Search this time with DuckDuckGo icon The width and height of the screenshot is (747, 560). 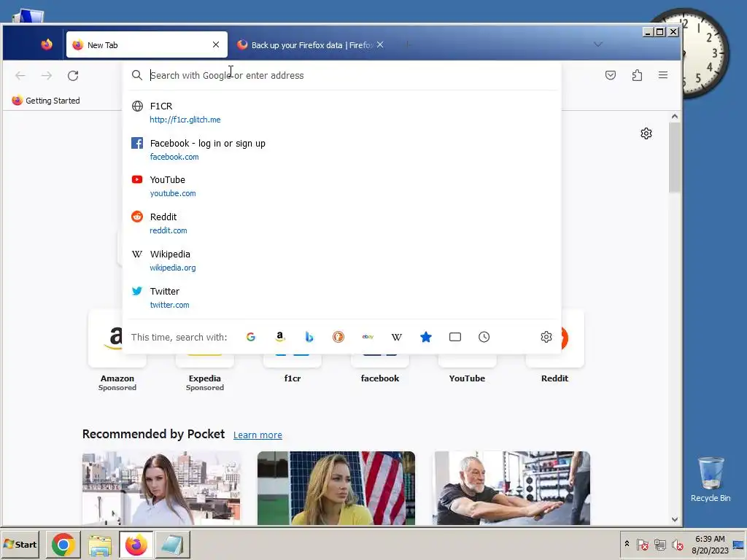[x=338, y=337]
